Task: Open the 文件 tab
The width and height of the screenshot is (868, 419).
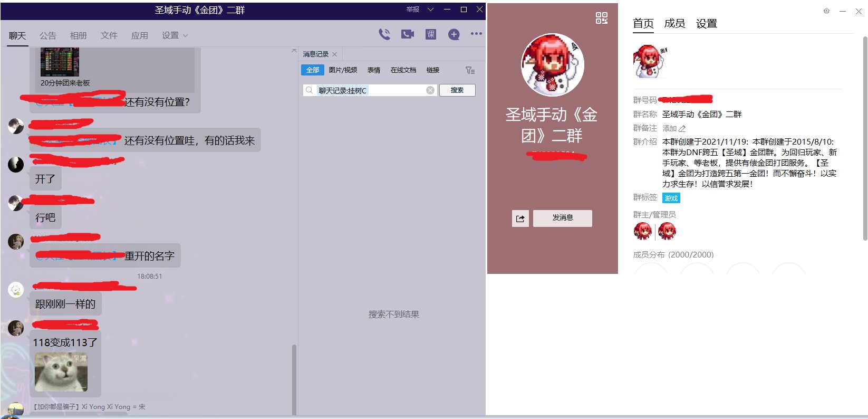Action: tap(109, 35)
